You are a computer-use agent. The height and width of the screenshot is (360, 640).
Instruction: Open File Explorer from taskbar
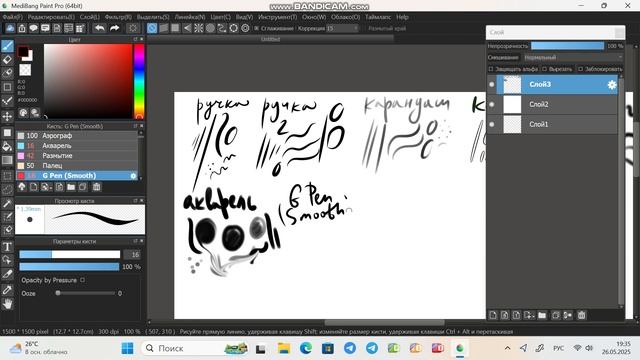pos(284,348)
